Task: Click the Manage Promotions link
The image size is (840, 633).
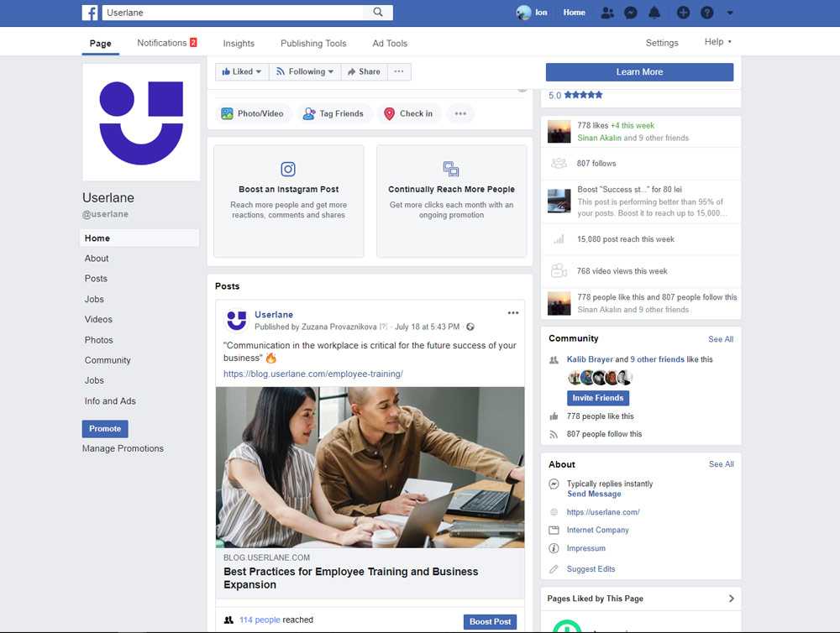Action: tap(123, 448)
